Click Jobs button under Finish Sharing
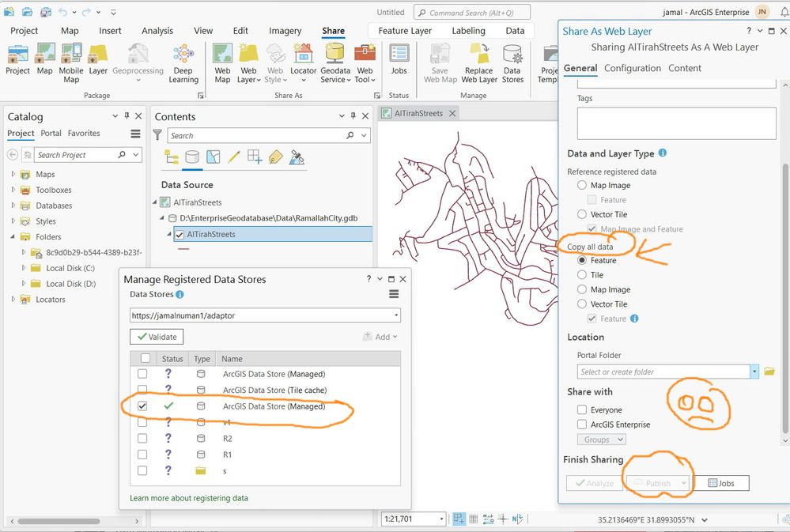Image resolution: width=790 pixels, height=532 pixels. pyautogui.click(x=721, y=483)
